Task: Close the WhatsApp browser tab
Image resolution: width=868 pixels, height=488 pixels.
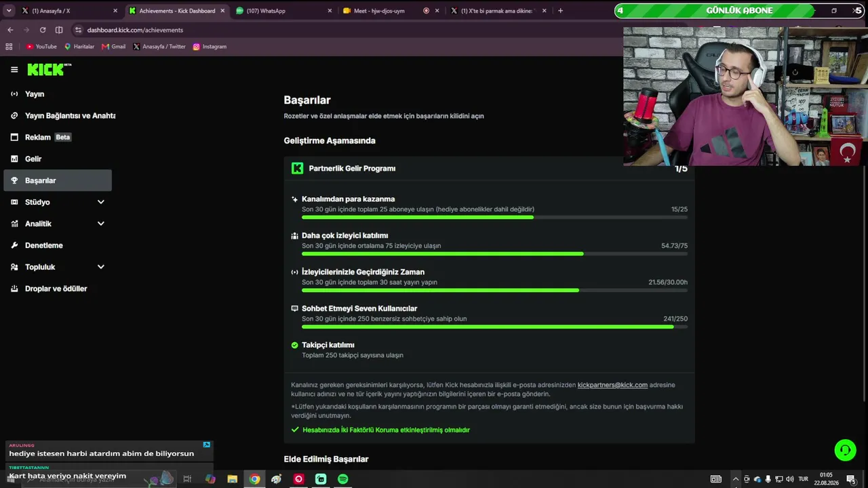Action: coord(330,11)
